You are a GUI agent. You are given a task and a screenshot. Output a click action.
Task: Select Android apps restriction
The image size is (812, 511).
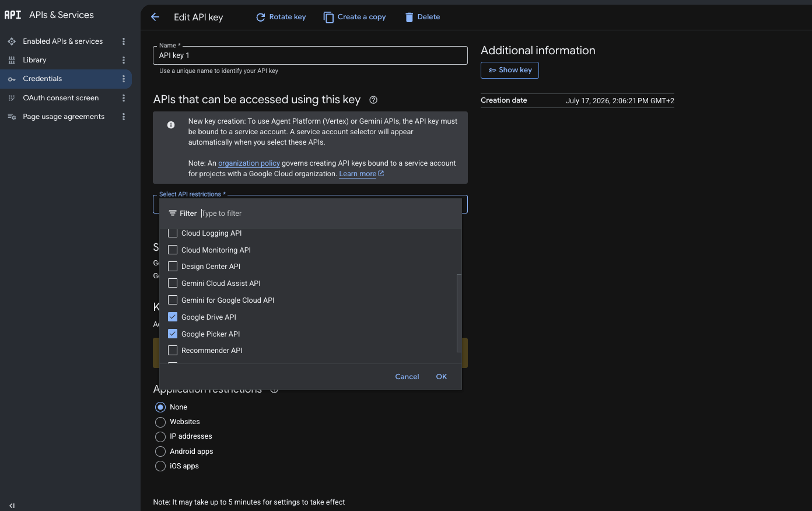click(x=160, y=452)
